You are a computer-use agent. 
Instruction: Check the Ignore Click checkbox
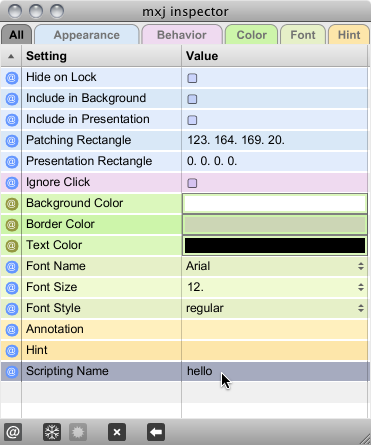(192, 183)
